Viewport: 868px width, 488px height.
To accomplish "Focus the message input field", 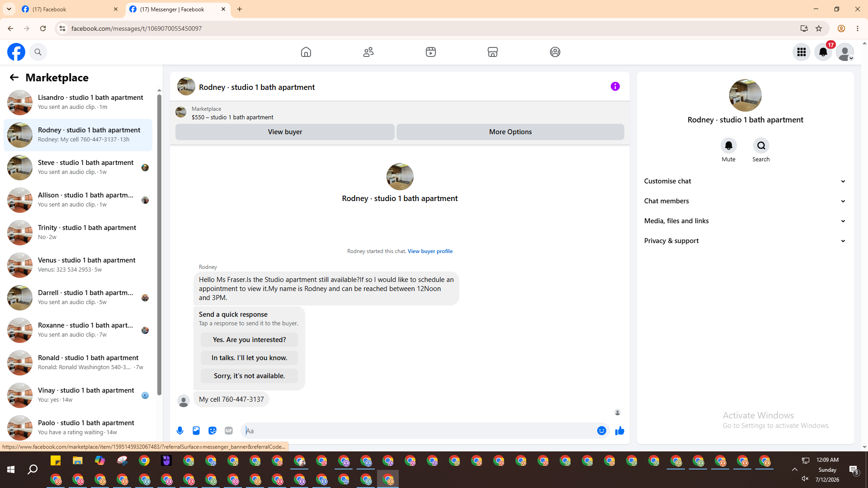I will coord(420,431).
